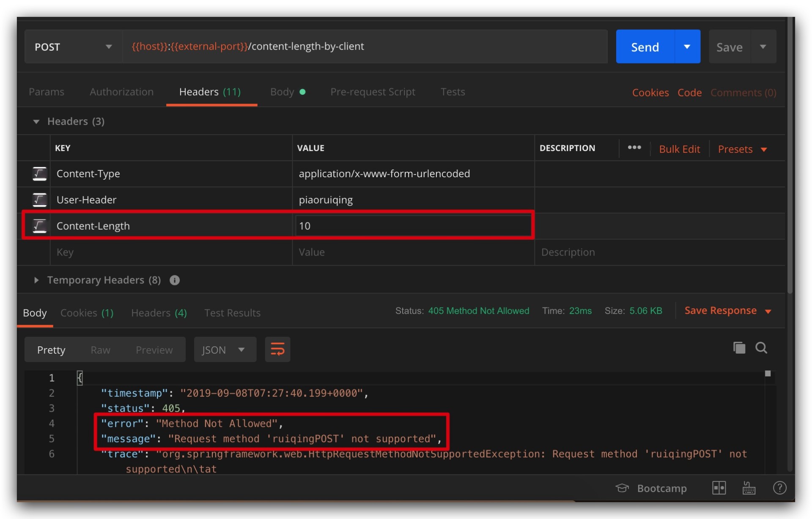The height and width of the screenshot is (519, 812).
Task: Select the Preview view mode
Action: pyautogui.click(x=154, y=350)
